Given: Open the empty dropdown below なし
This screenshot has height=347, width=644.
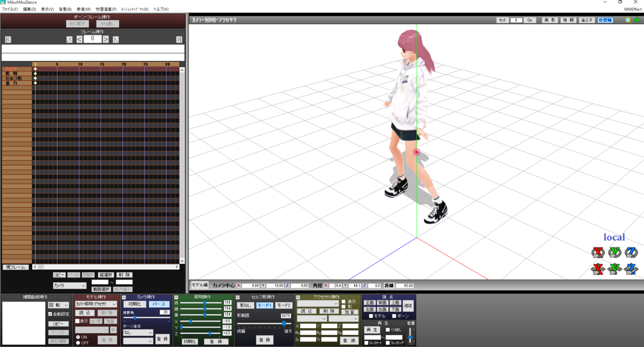Looking at the screenshot, I should point(138,341).
